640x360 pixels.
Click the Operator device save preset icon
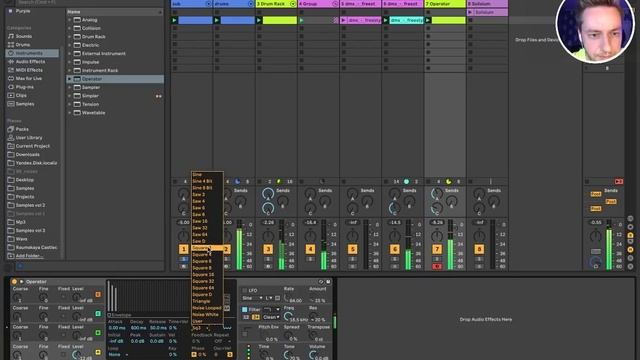328,282
